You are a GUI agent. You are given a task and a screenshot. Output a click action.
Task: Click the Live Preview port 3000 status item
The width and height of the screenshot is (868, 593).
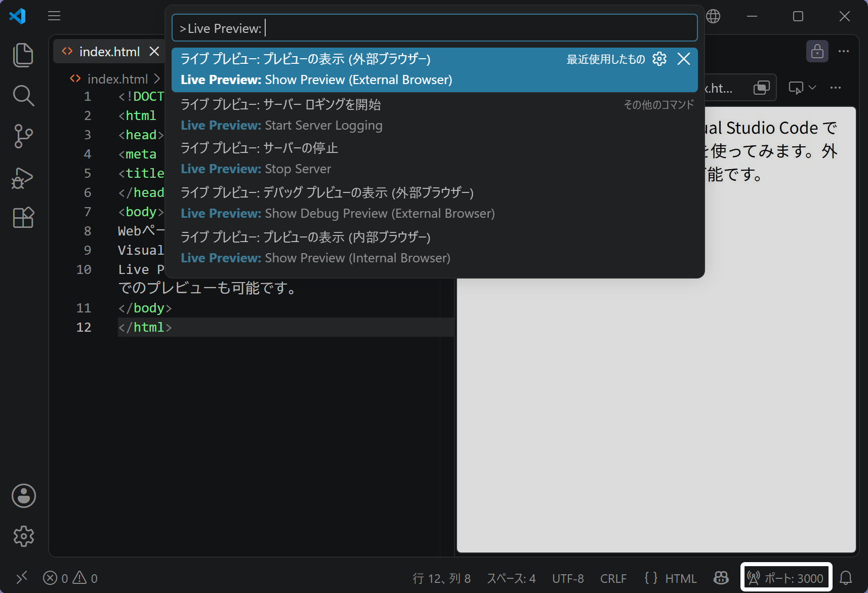(786, 578)
